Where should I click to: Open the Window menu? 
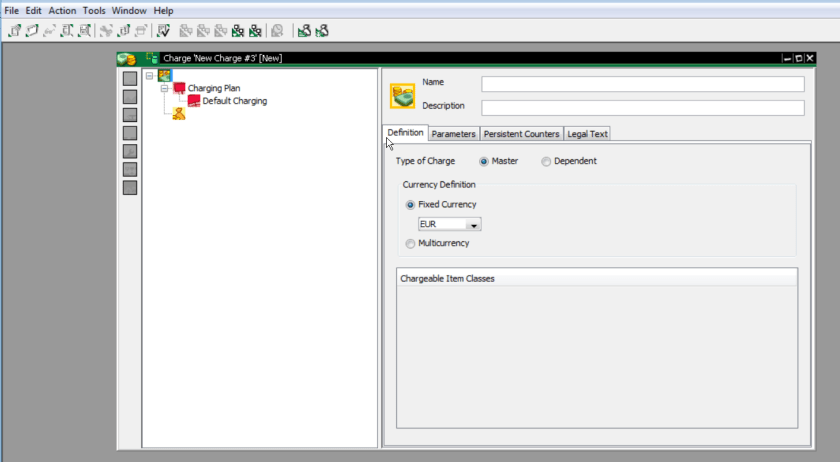click(129, 11)
